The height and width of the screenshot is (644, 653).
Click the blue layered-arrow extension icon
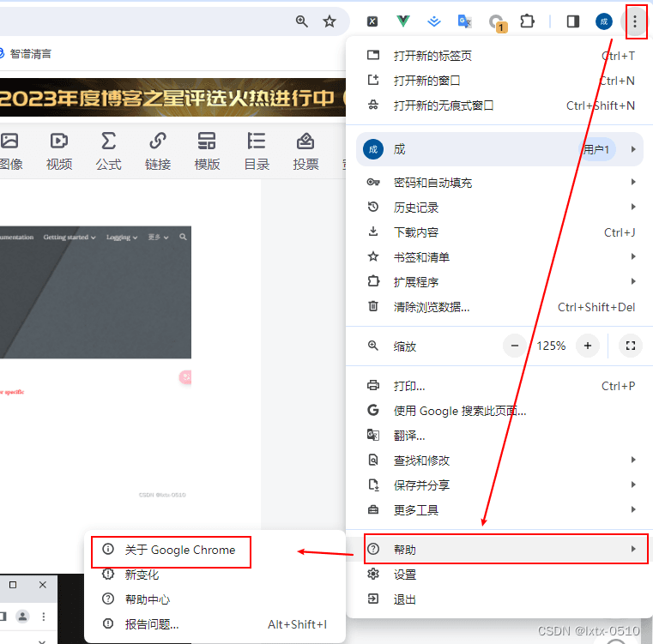(434, 21)
